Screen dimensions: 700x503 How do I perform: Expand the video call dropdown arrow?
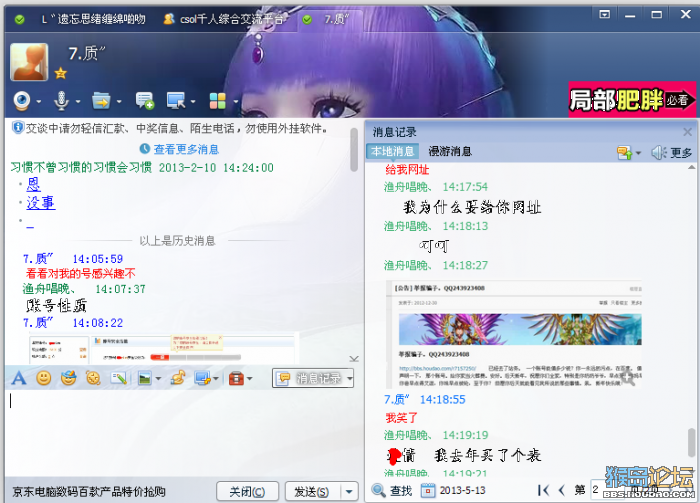39,102
